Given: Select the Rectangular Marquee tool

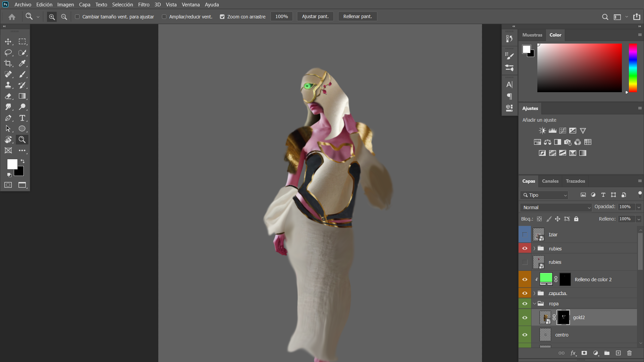Looking at the screenshot, I should click(22, 42).
